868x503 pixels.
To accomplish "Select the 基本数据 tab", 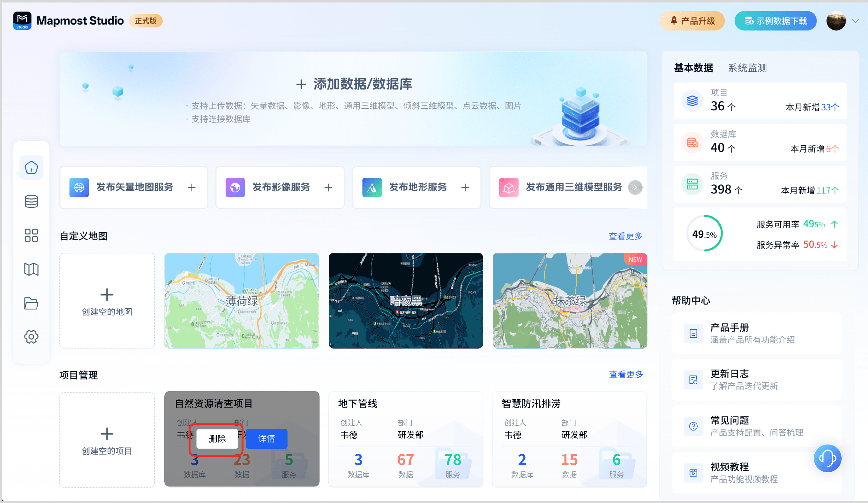I will tap(693, 68).
